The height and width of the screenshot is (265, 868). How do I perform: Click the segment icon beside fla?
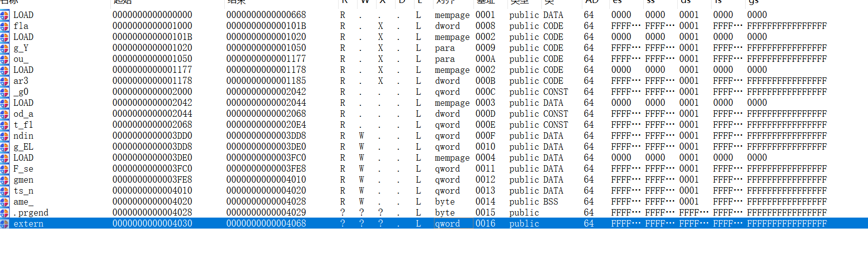(4, 26)
